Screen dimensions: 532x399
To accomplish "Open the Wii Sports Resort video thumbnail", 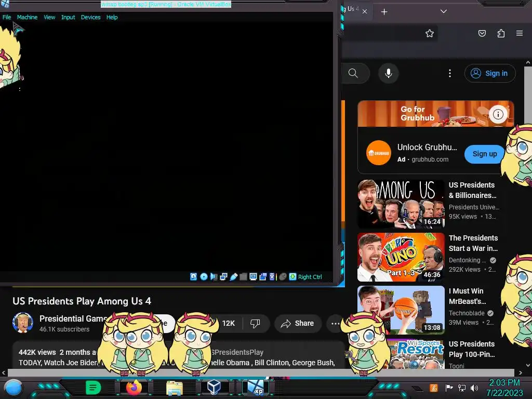I will coord(416,353).
